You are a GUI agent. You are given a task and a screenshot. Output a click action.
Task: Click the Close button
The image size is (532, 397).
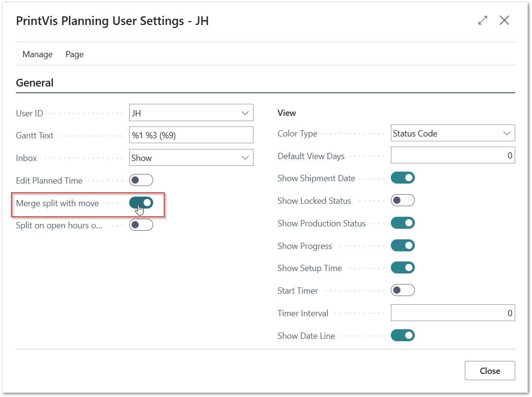490,371
